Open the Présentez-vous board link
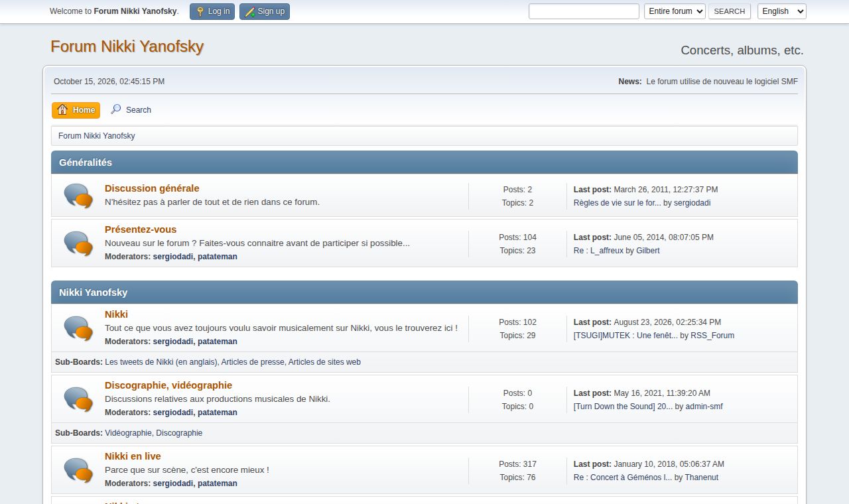 coord(141,229)
